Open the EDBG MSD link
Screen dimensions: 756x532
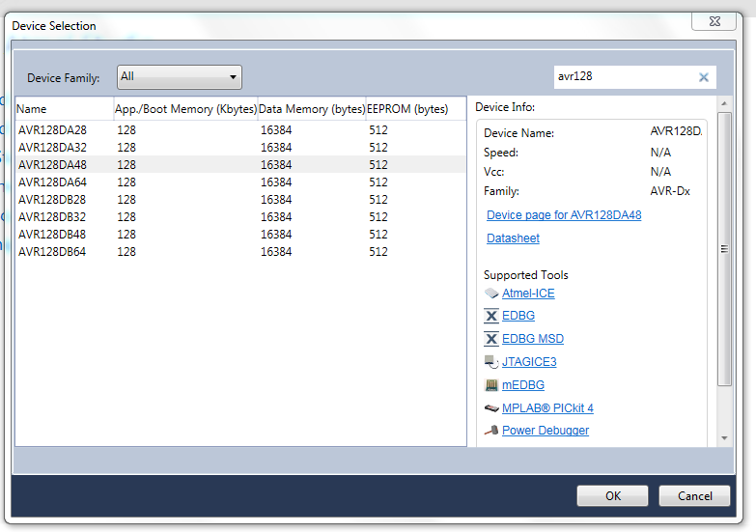(x=533, y=339)
